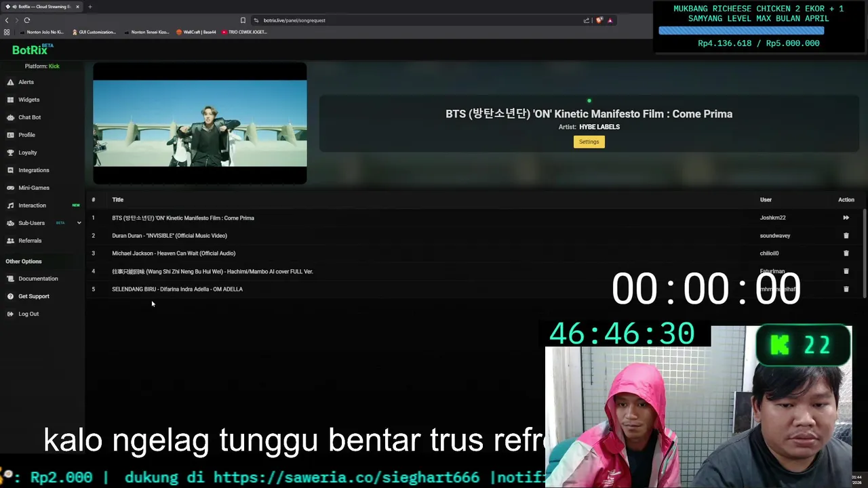Click the browser forward arrow
This screenshot has width=868, height=488.
coord(16,20)
